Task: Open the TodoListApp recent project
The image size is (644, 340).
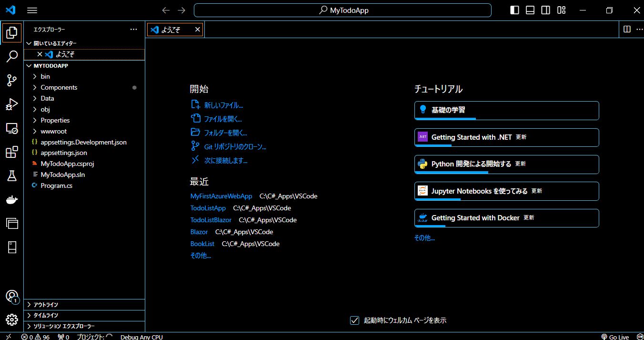Action: click(208, 208)
